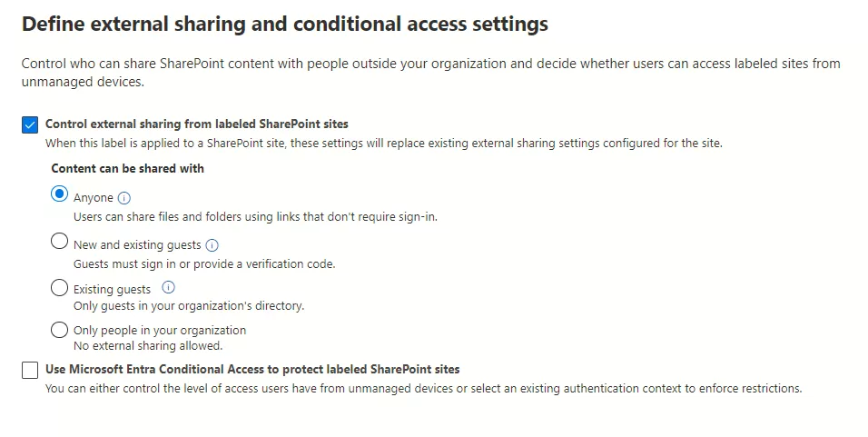Click 'Guests must sign in' description text
The width and height of the screenshot is (868, 437).
[204, 264]
